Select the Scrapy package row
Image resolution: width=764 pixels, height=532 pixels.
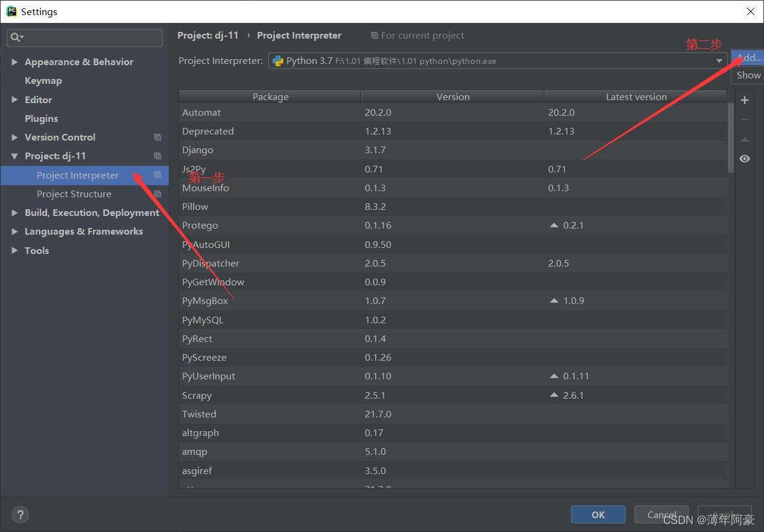[x=453, y=396]
